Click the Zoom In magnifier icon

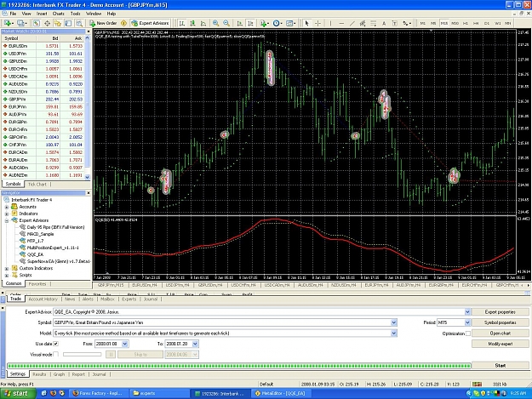(215, 23)
